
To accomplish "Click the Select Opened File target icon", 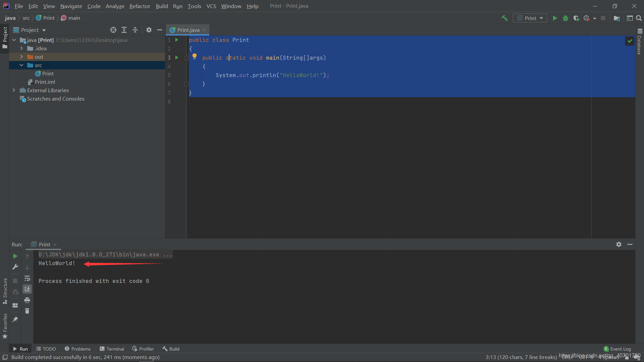I will (113, 30).
